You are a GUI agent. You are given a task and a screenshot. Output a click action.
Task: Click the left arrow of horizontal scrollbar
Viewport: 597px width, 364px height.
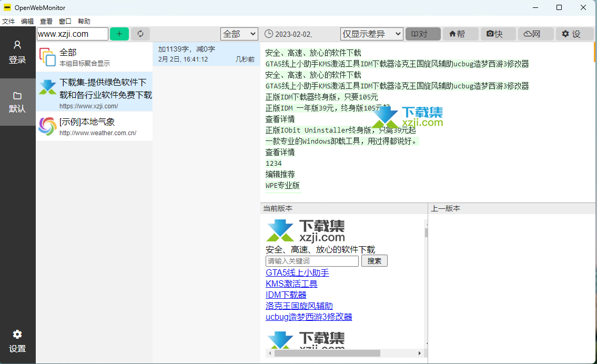point(270,353)
